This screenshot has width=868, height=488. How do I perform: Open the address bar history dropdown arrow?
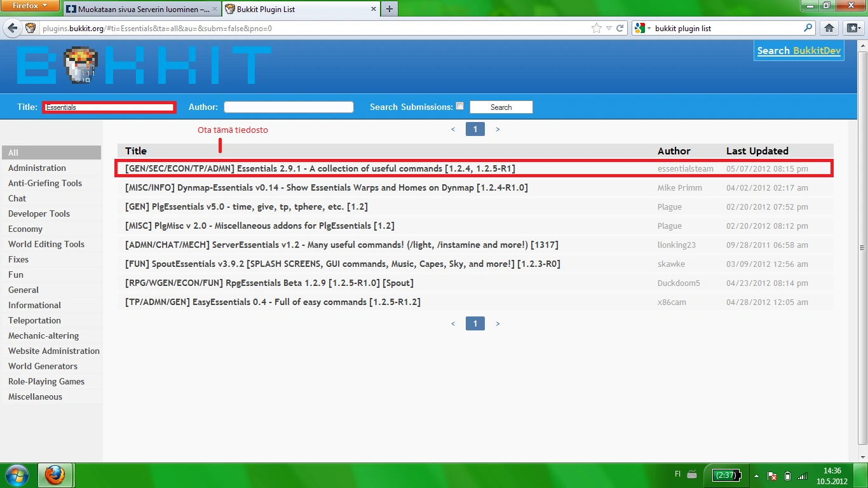(609, 29)
